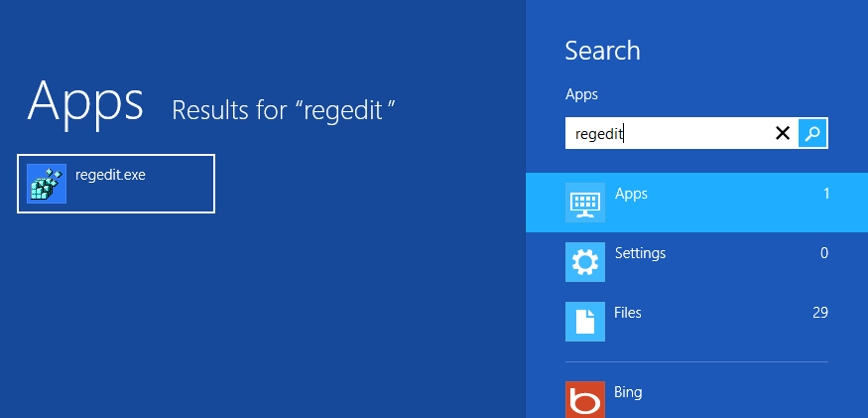Viewport: 868px width, 418px height.
Task: Click the Search pane title
Action: (x=602, y=51)
